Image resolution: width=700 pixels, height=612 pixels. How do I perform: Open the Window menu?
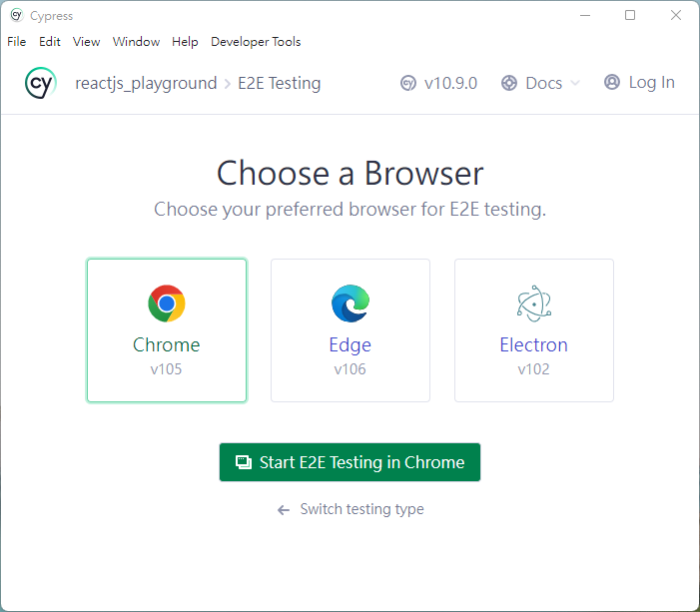[x=136, y=42]
